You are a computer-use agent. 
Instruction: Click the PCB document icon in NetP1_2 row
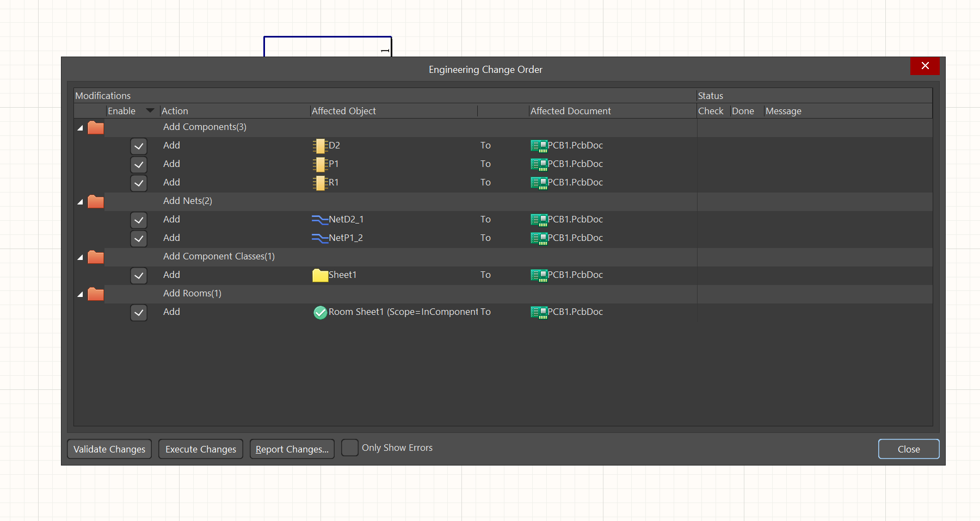click(x=539, y=239)
